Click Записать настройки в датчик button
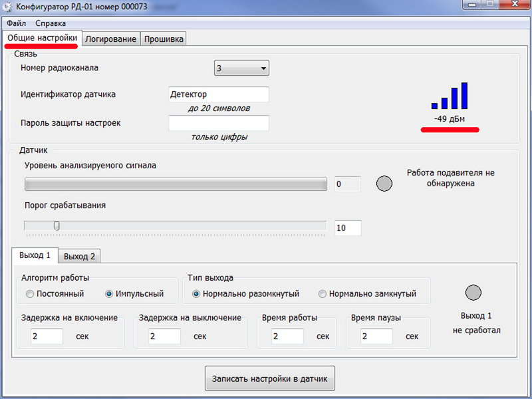 (270, 378)
